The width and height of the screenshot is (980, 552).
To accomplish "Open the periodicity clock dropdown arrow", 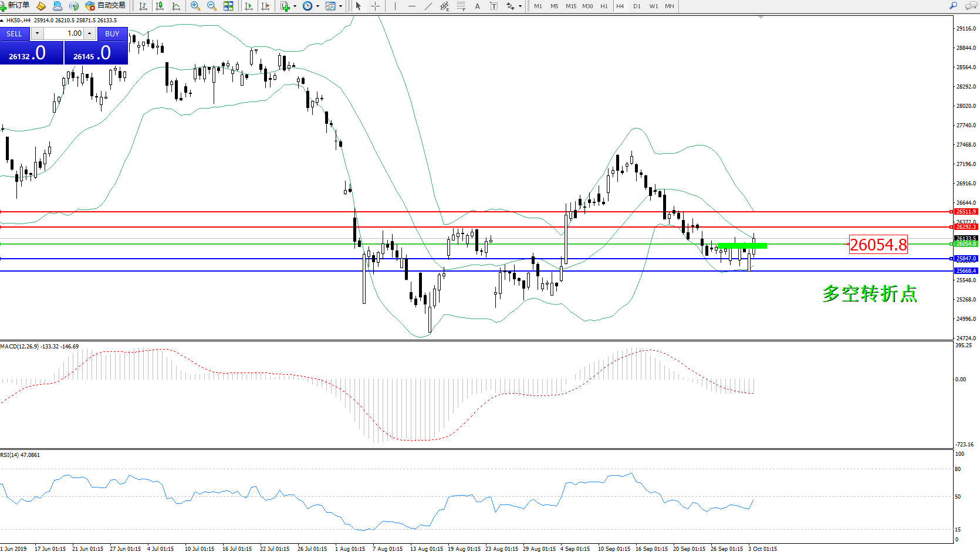I will click(317, 6).
